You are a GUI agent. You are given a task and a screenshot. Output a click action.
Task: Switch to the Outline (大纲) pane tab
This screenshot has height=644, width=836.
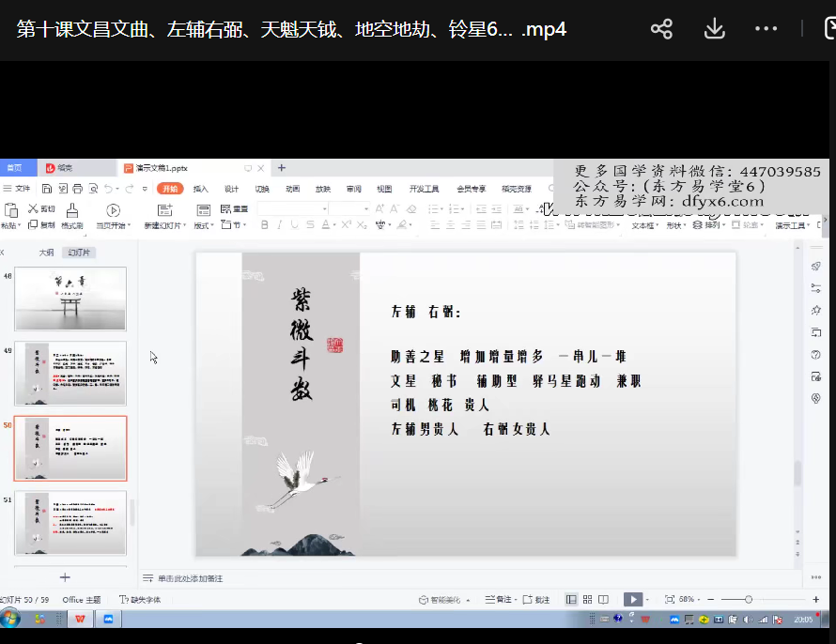pos(46,253)
